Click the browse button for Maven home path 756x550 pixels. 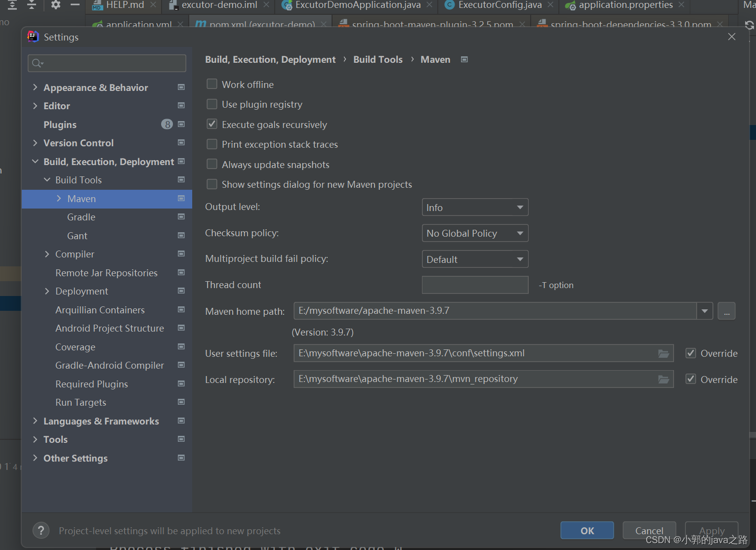click(x=726, y=311)
